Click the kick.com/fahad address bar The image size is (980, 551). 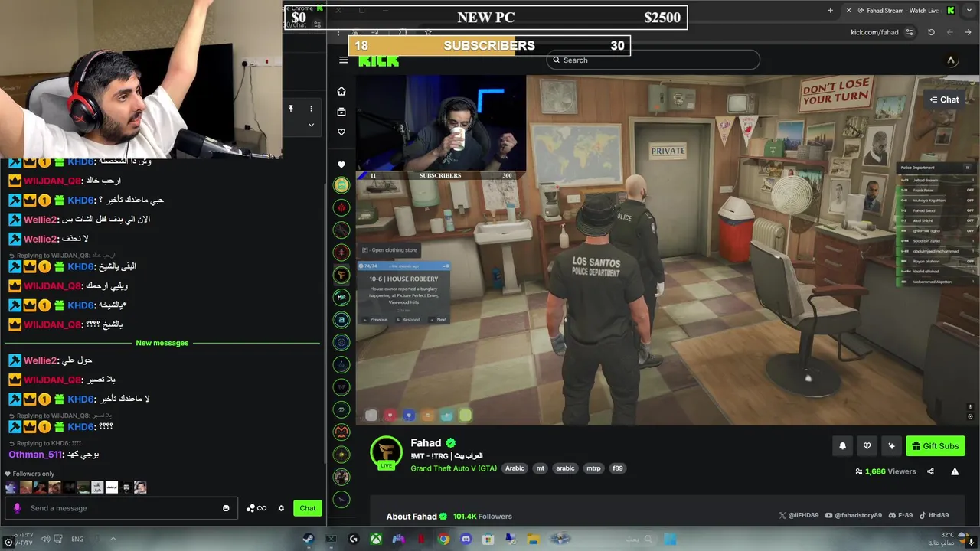(x=874, y=32)
